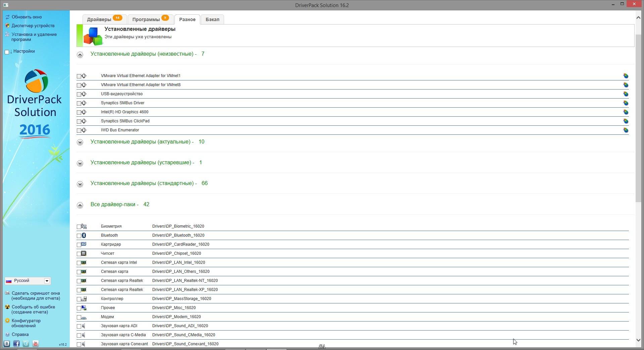
Task: Expand the устаревшие installed drivers section
Action: pos(80,163)
